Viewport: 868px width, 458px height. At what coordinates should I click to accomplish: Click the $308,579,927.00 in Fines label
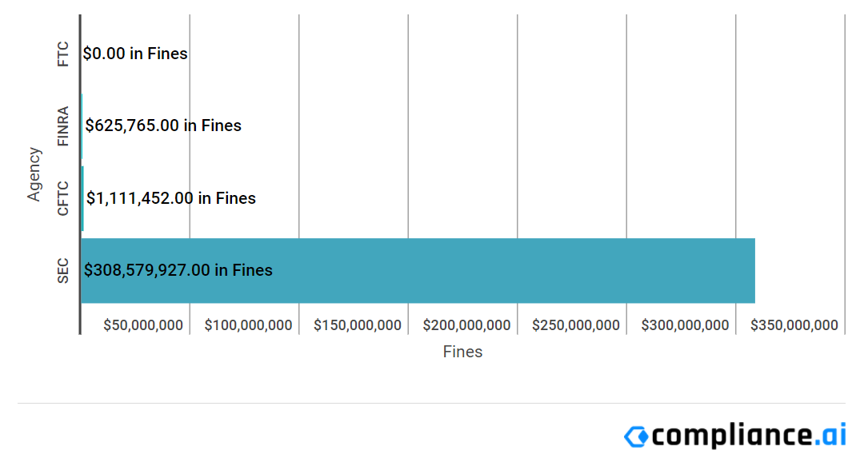pos(178,270)
